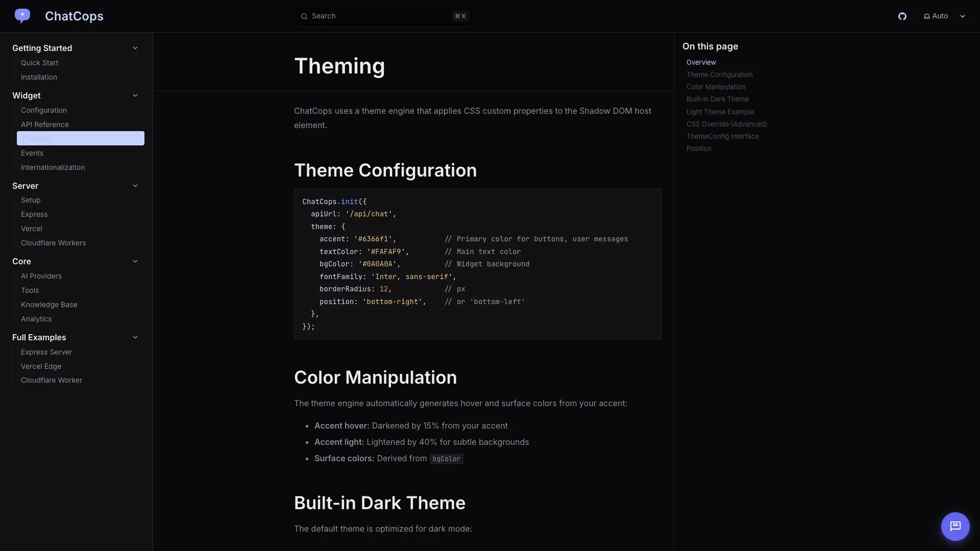Screen dimensions: 980x551
Task: Open the Auto theme dropdown
Action: point(944,16)
